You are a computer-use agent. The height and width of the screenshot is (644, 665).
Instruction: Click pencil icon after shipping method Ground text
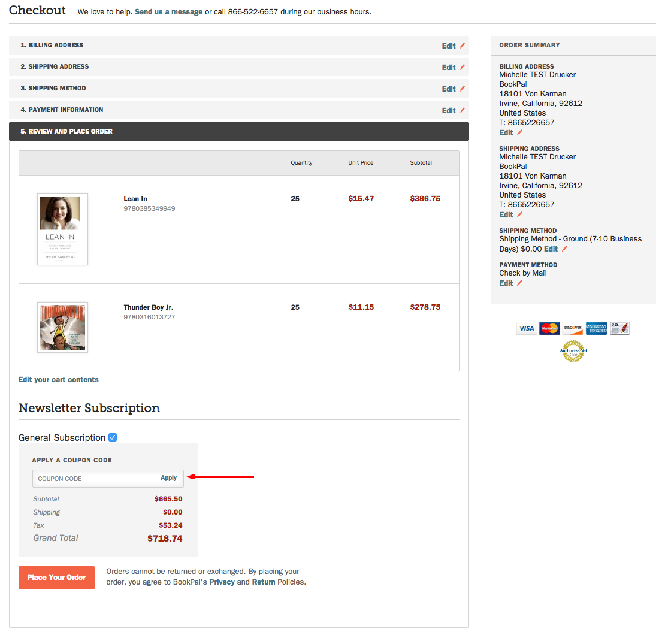(x=564, y=249)
